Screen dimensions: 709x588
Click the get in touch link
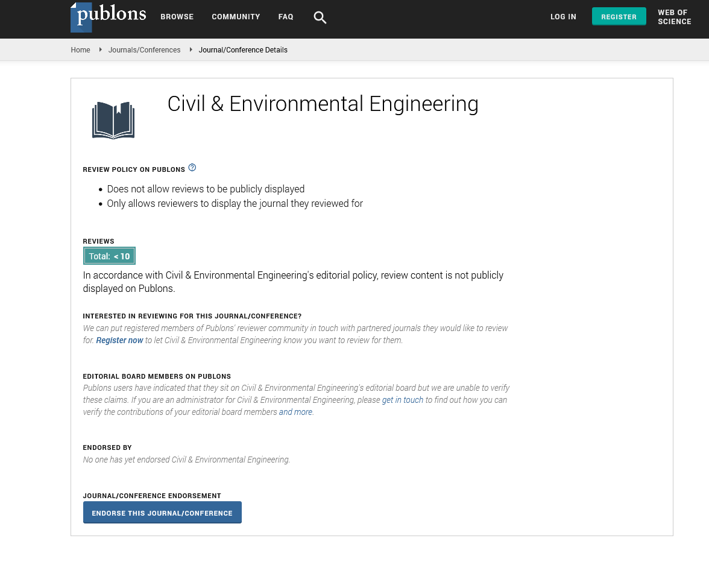click(x=402, y=400)
